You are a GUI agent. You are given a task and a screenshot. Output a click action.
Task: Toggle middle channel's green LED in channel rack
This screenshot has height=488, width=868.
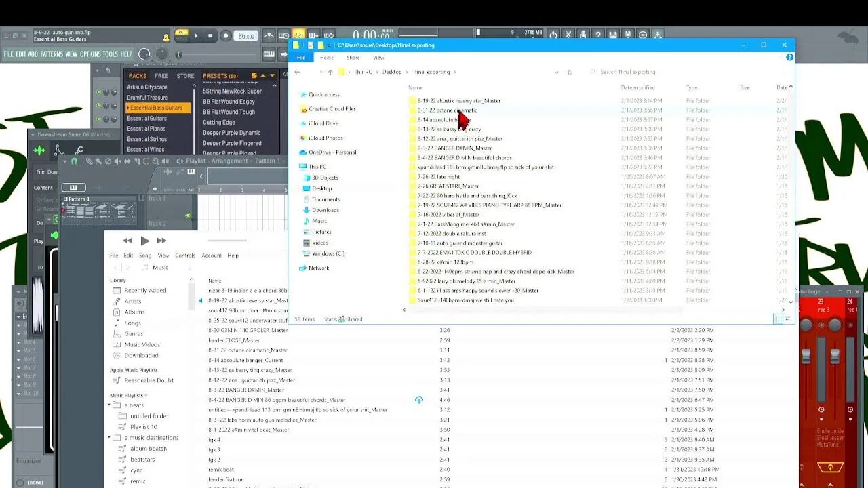click(x=98, y=106)
